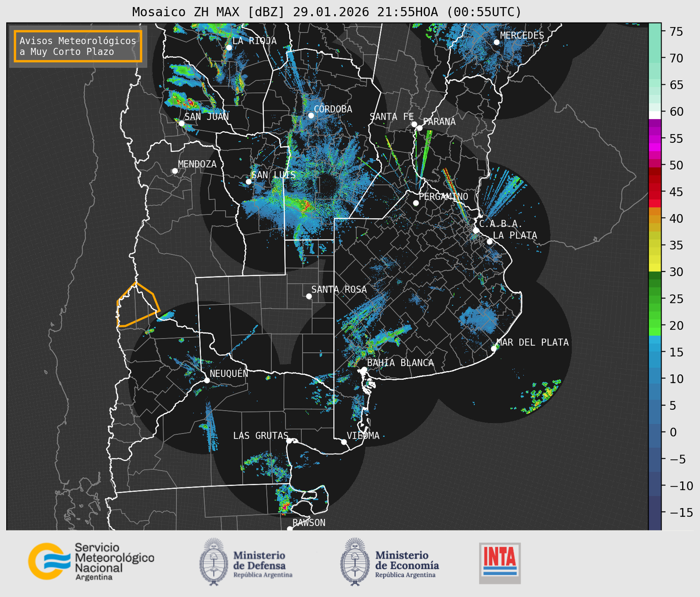Click the orange warning polygon near Neuquén border

pos(138,305)
